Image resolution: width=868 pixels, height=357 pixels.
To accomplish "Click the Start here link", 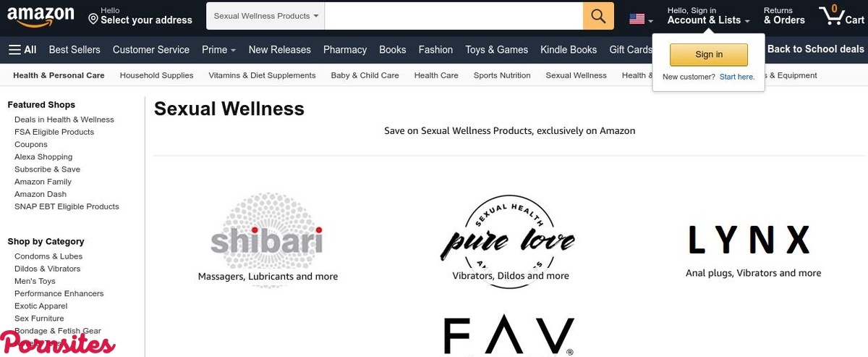I will click(x=737, y=77).
